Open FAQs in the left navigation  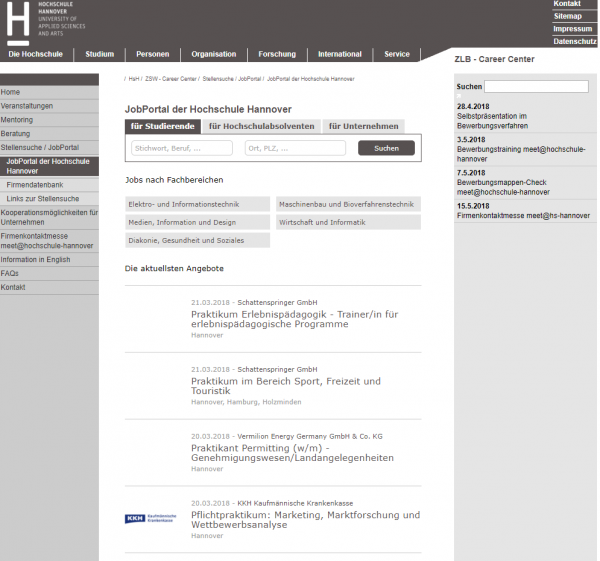[49, 273]
